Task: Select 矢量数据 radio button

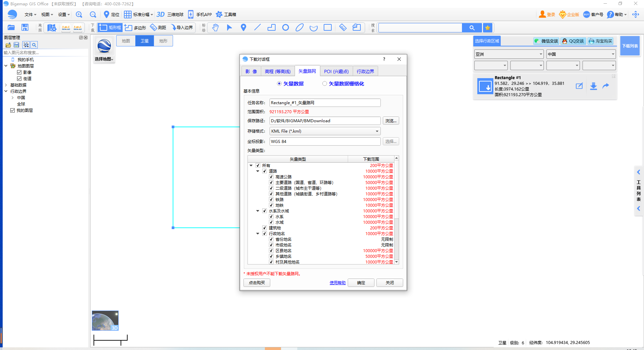Action: point(279,83)
